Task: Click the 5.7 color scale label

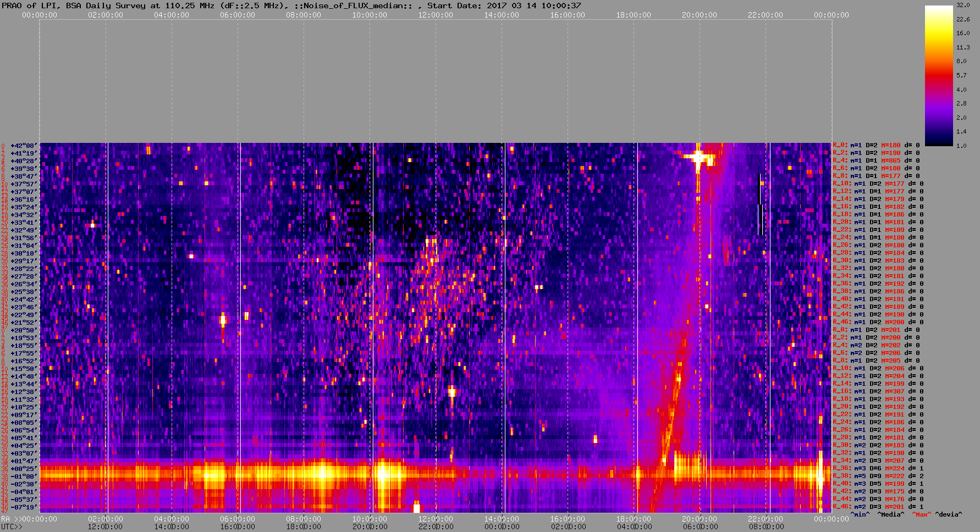Action: click(961, 75)
